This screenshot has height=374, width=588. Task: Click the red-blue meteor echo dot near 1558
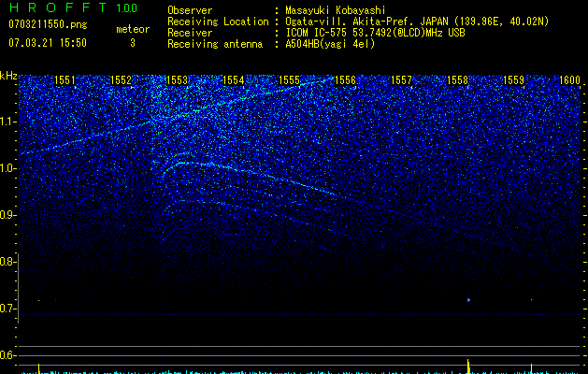click(468, 300)
